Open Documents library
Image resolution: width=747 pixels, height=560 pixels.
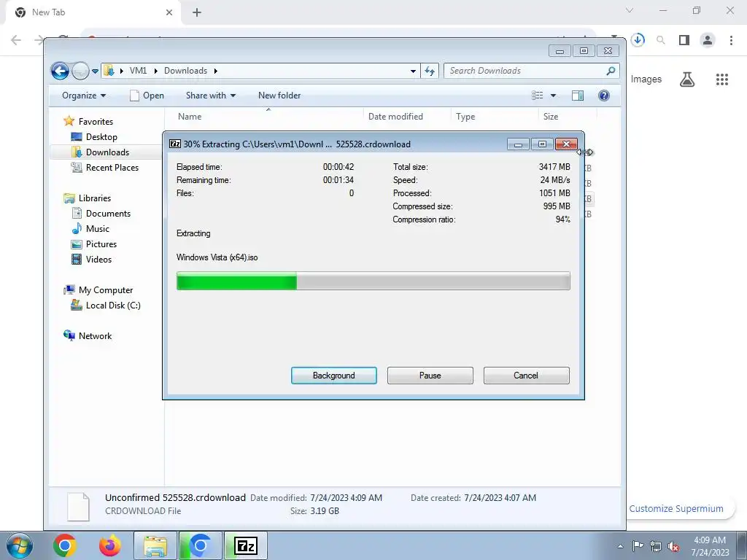108,214
